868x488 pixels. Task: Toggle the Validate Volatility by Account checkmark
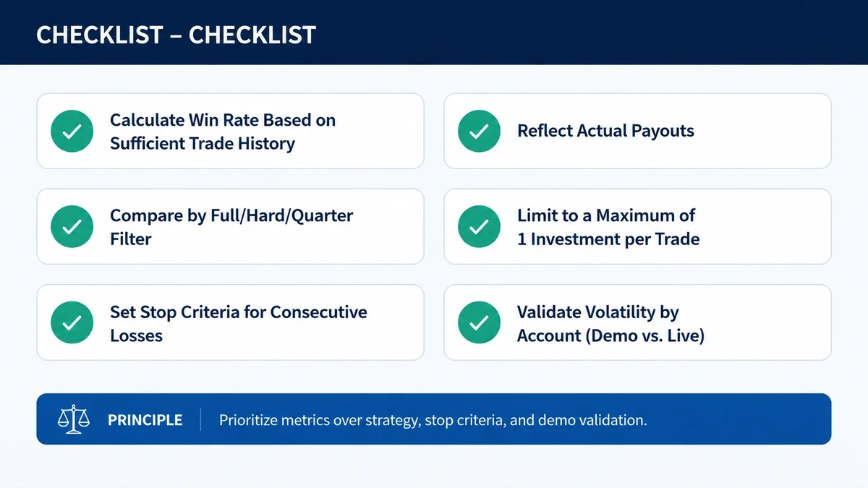point(479,322)
